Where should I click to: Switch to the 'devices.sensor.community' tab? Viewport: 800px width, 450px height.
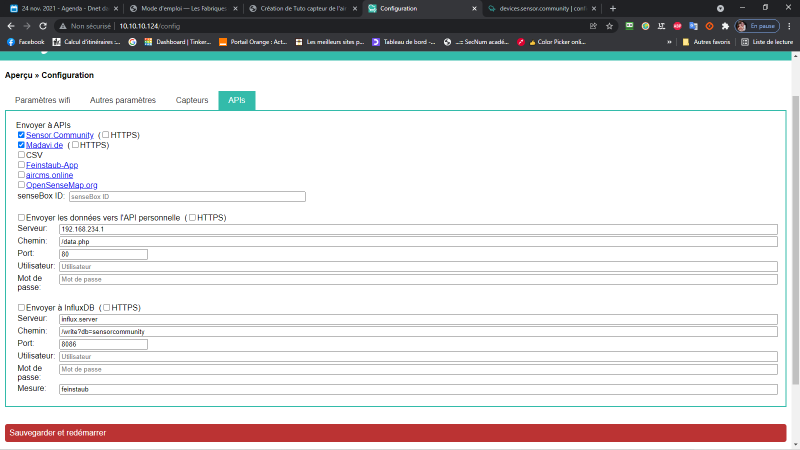click(542, 8)
